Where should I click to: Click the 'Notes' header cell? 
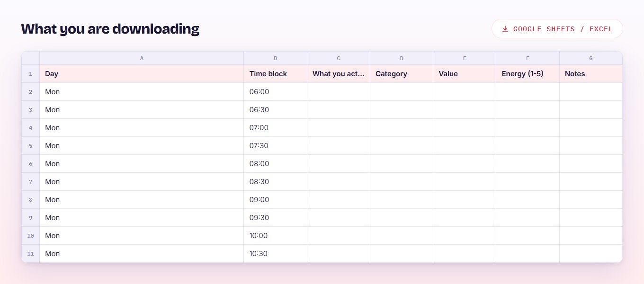click(591, 74)
